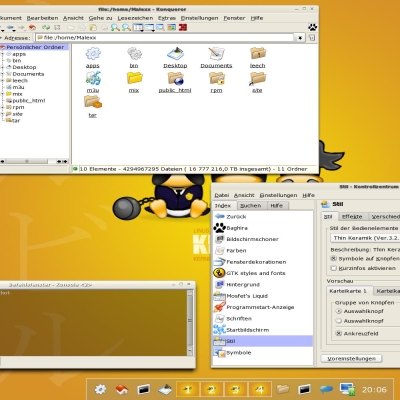Select the 'Karteikarte 1' preview tab
The image size is (400, 400).
pos(348,291)
